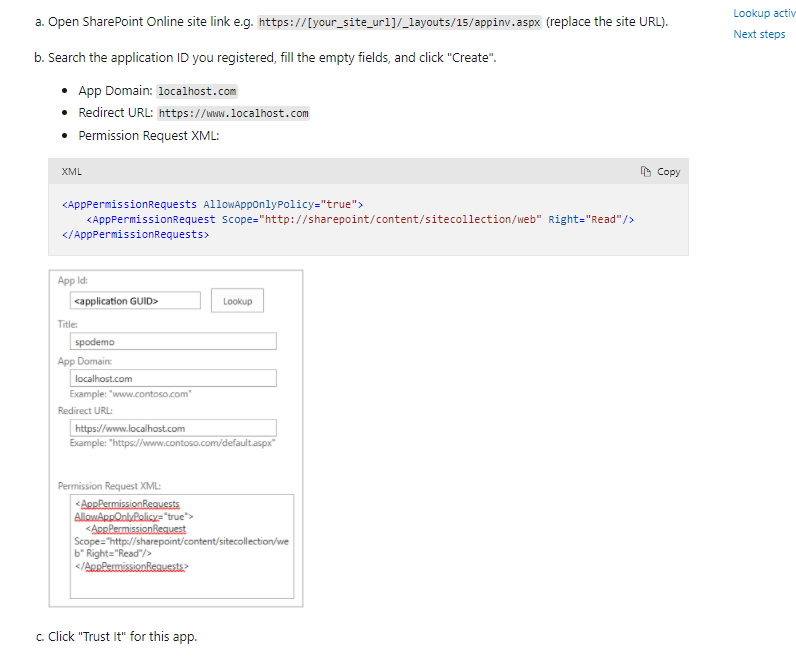
Task: Click the opening AppPermissionRequests tag line in code
Action: pyautogui.click(x=212, y=204)
